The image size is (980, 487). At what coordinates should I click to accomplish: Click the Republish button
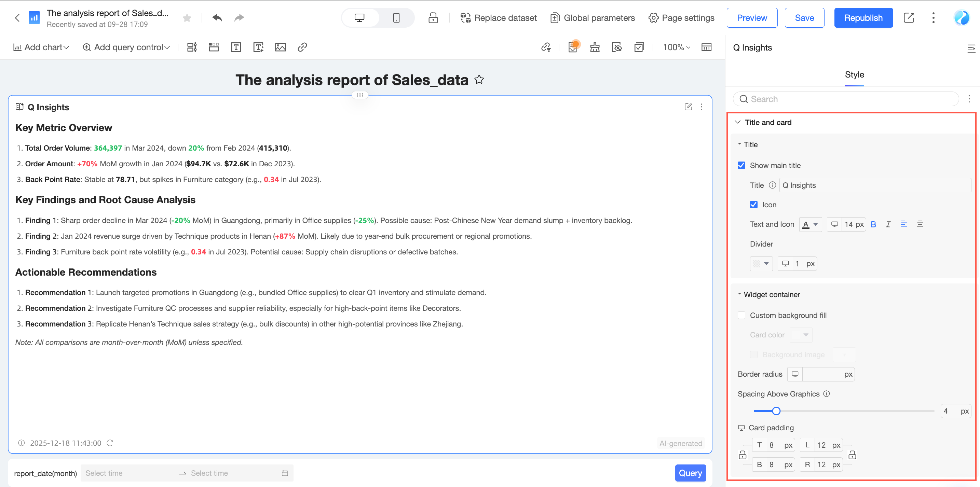(863, 18)
